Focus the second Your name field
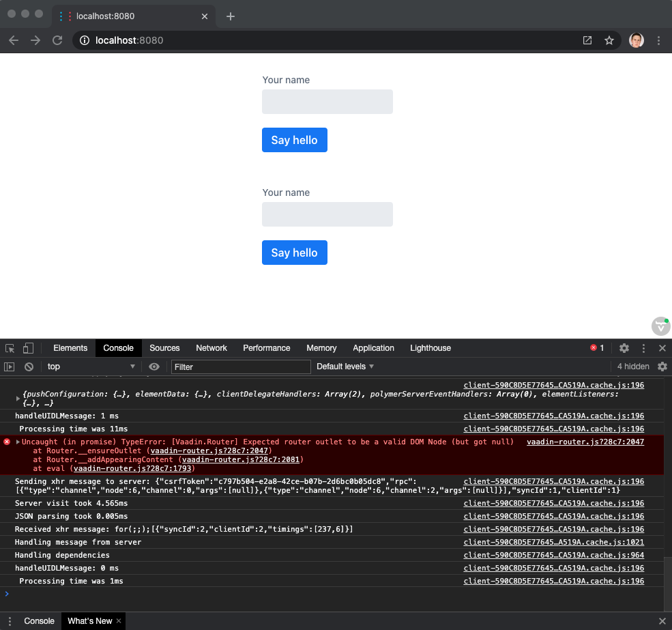 click(x=327, y=214)
